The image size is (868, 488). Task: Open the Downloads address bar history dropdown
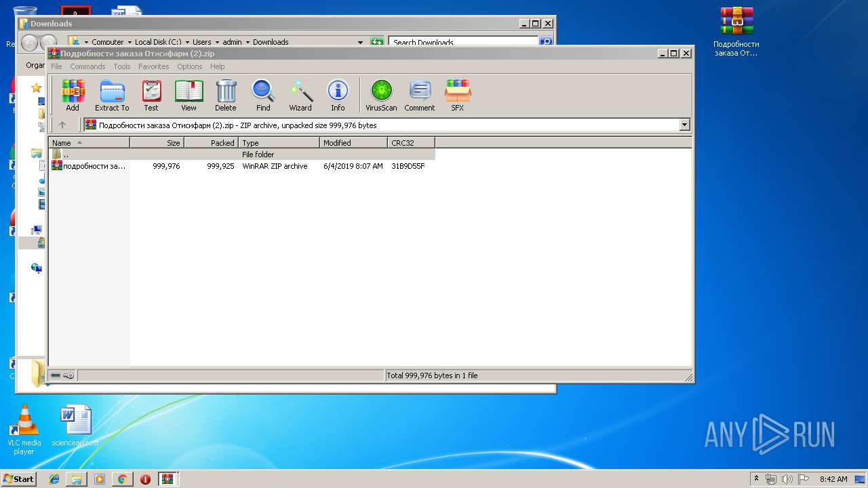tap(360, 42)
